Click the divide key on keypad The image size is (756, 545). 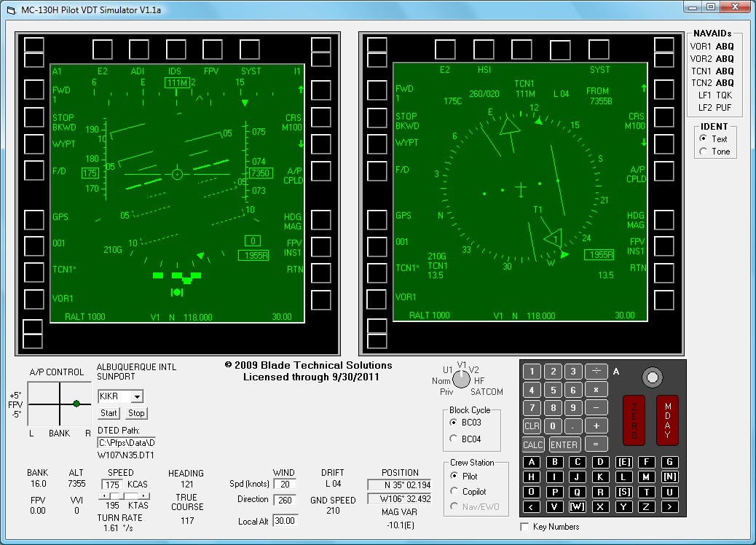coord(596,372)
